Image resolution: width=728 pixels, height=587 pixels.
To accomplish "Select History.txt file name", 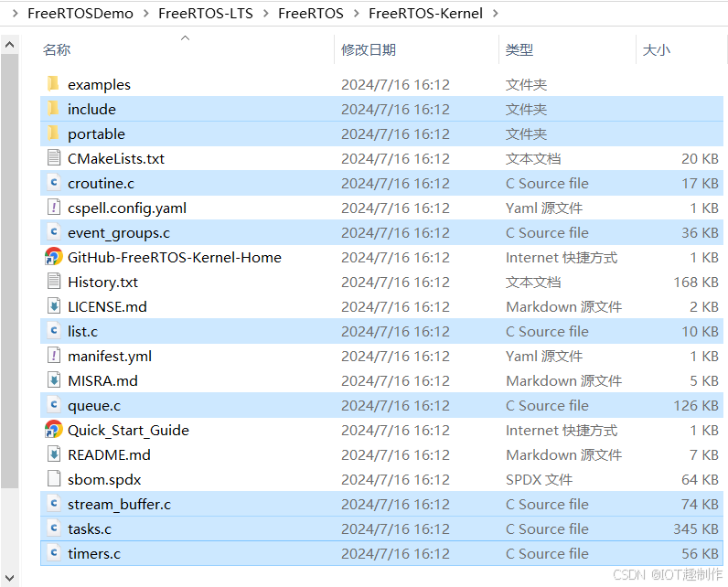I will 102,282.
